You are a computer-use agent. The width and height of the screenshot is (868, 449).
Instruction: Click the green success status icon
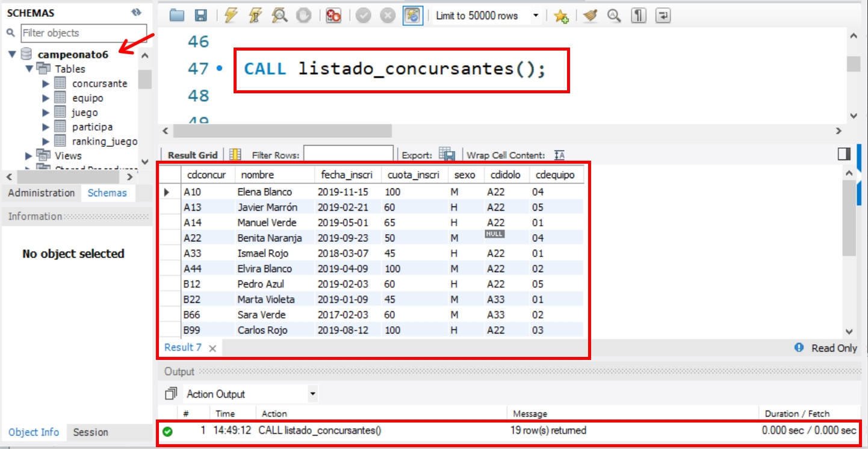(168, 431)
